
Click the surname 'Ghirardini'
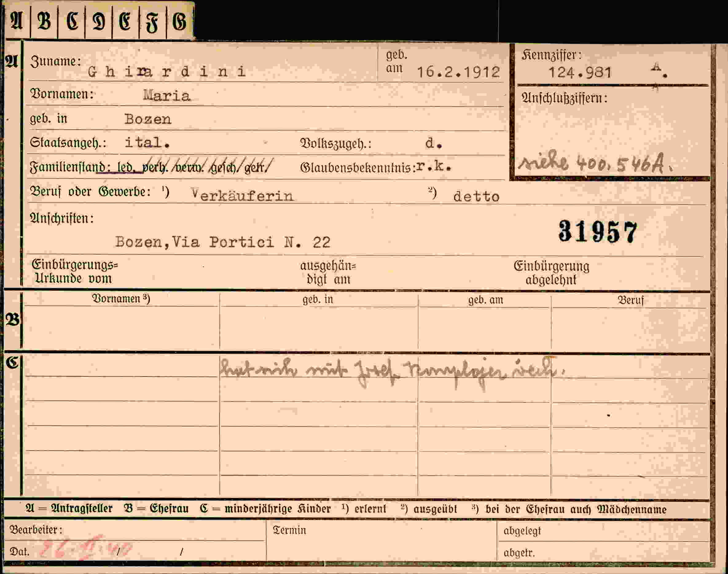[167, 72]
